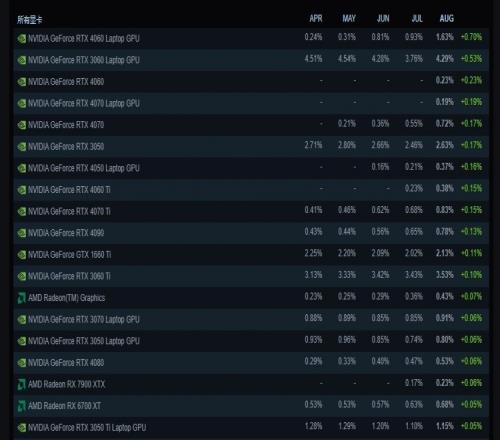Image resolution: width=500 pixels, height=440 pixels.
Task: Click AMD logo next to Radeon RX 7900 XTX
Action: point(22,384)
